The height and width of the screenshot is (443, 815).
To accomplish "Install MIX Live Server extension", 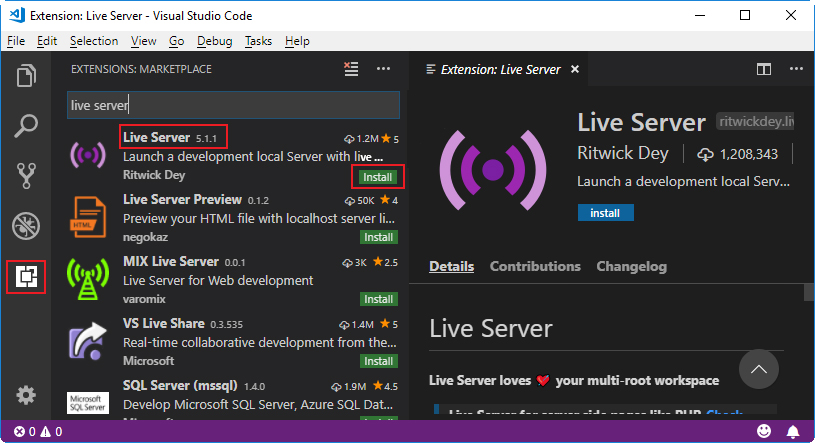I will tap(379, 299).
